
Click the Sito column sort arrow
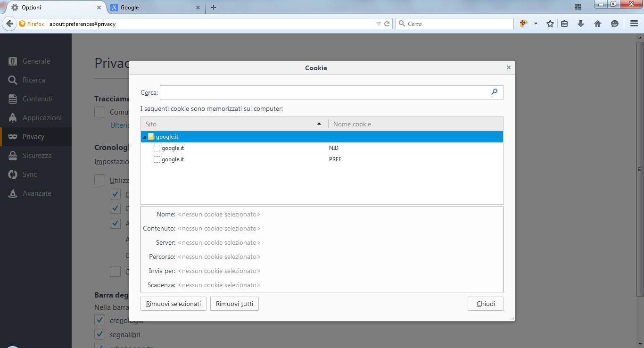click(x=319, y=124)
